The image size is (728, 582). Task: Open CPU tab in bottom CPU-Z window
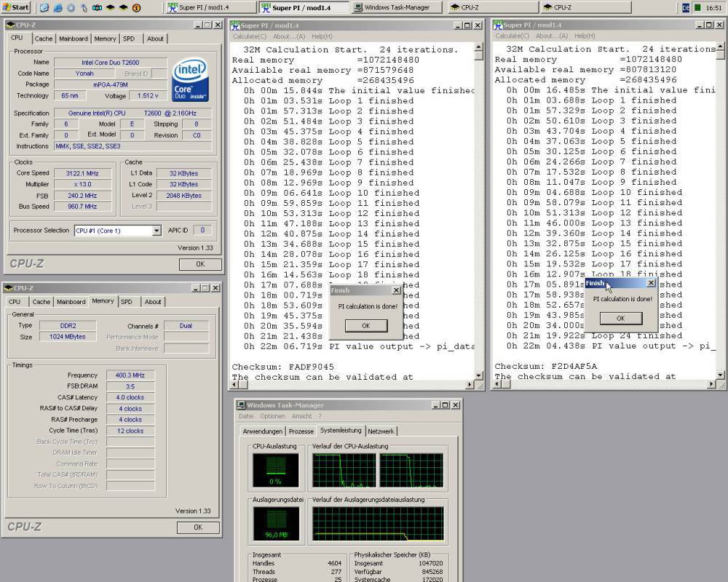[15, 302]
